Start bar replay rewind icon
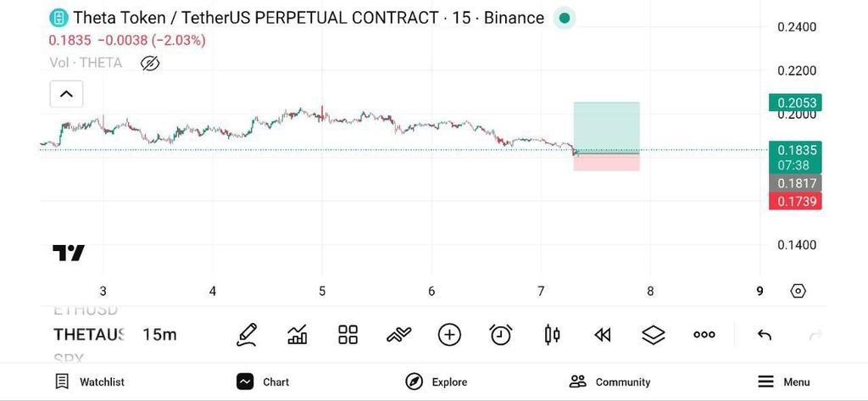This screenshot has width=868, height=401. 603,335
